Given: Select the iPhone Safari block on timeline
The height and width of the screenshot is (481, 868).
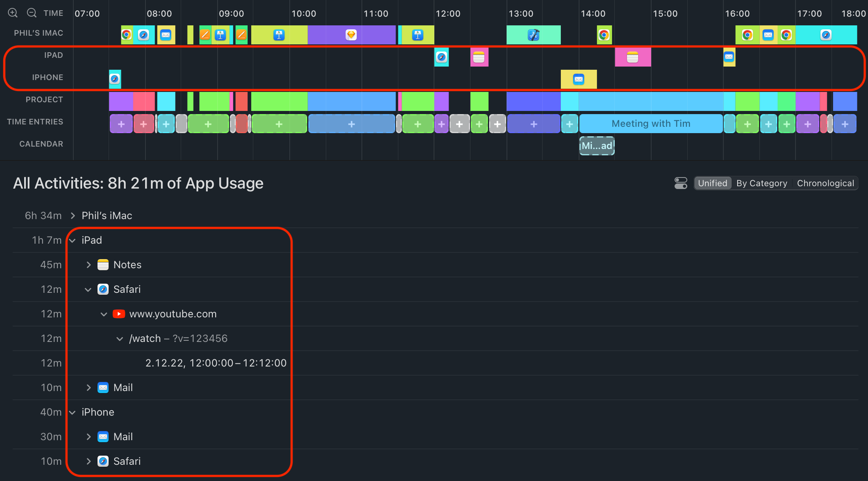Looking at the screenshot, I should coord(115,79).
